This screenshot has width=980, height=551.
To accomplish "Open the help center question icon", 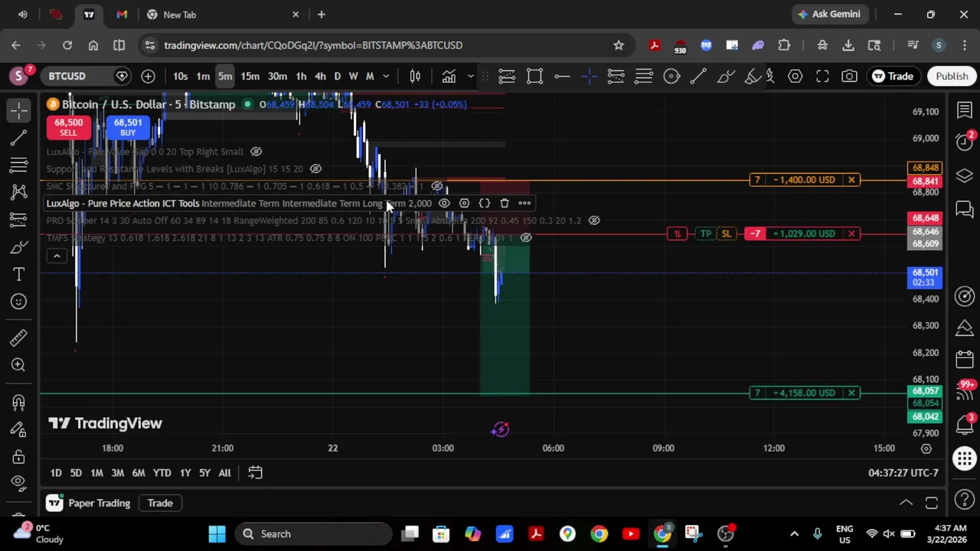I will (965, 500).
